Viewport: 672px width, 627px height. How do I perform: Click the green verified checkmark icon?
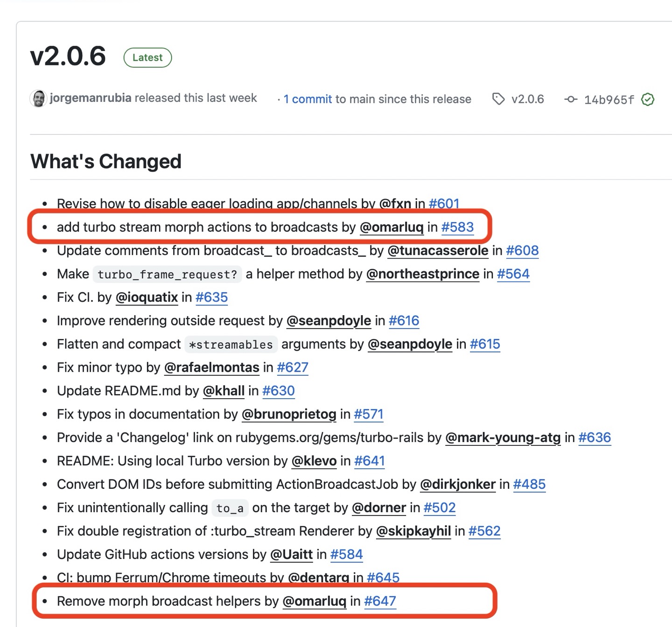tap(648, 99)
